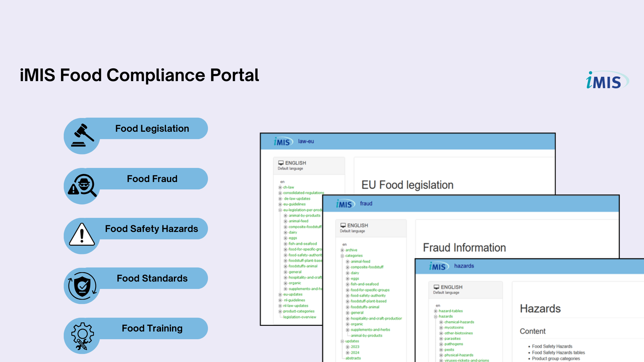The width and height of the screenshot is (644, 362).
Task: Expand the archive node in fraud tree
Action: pyautogui.click(x=342, y=250)
